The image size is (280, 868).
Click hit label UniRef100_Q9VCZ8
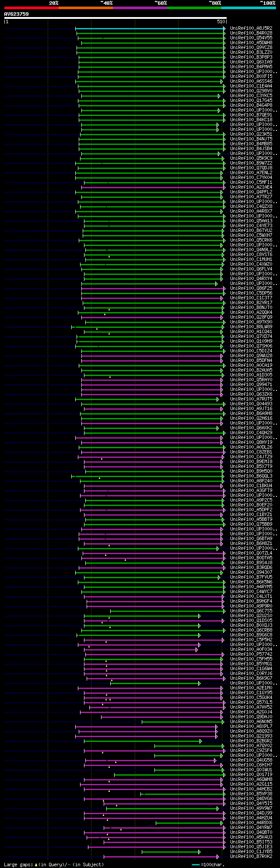[252, 47]
